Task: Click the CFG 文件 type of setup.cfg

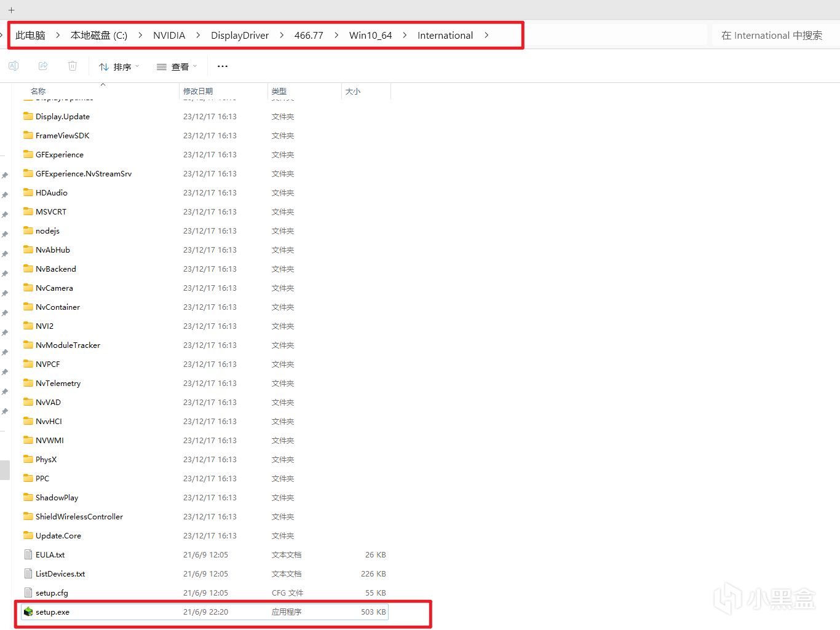Action: [x=287, y=593]
